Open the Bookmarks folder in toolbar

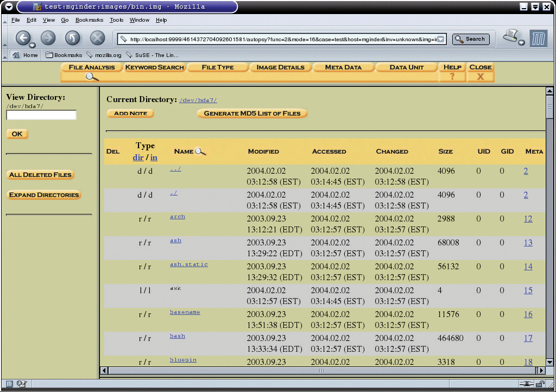tap(64, 55)
